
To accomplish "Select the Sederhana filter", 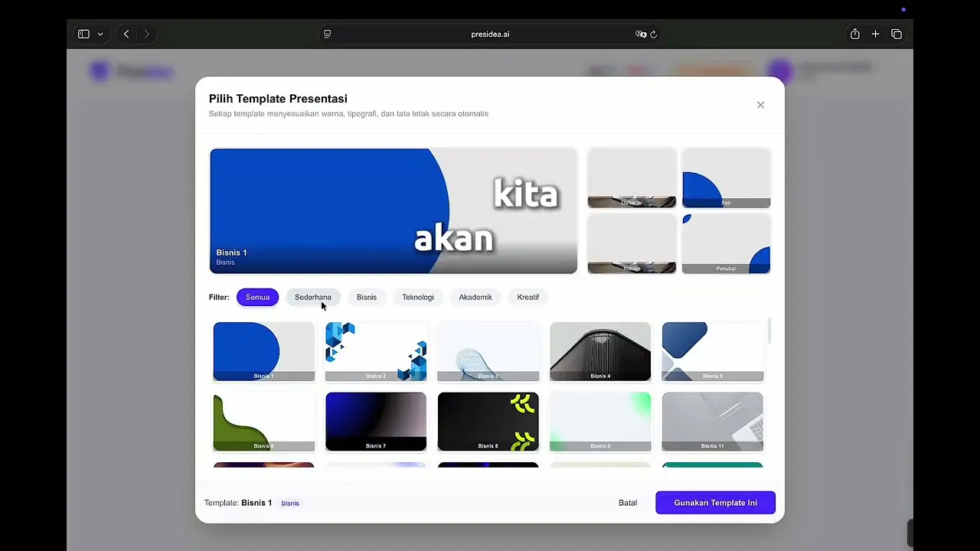I will coord(313,297).
